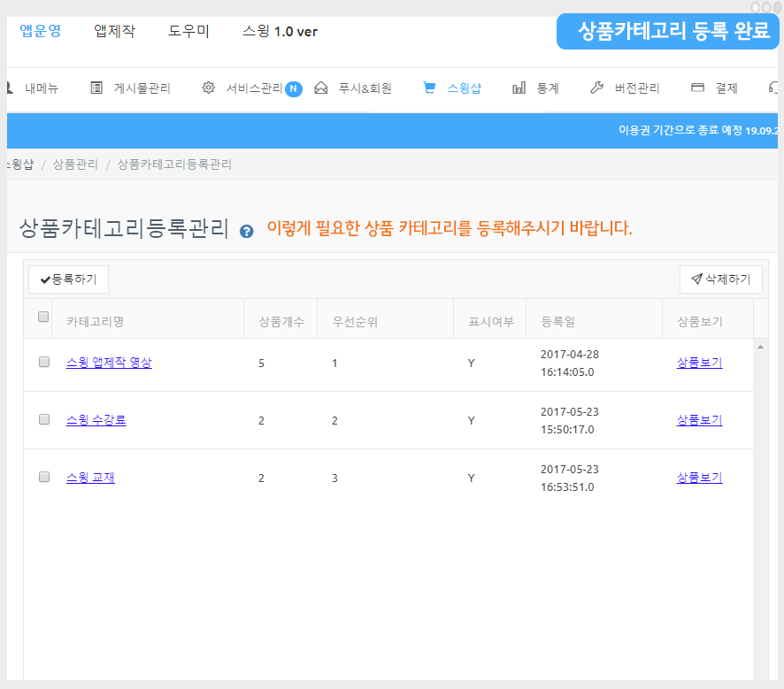
Task: Switch to the 앱제작 top tab
Action: 114,32
